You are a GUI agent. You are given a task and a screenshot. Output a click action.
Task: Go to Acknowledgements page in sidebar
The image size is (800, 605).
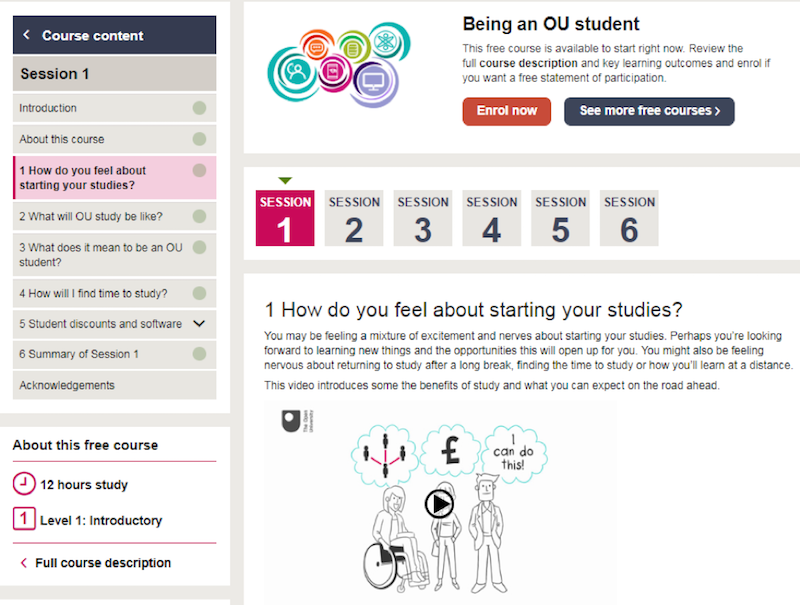(67, 385)
